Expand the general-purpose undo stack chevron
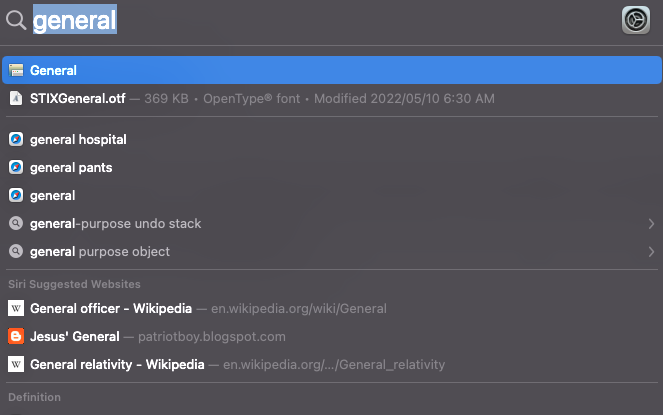The width and height of the screenshot is (663, 415). [x=651, y=223]
